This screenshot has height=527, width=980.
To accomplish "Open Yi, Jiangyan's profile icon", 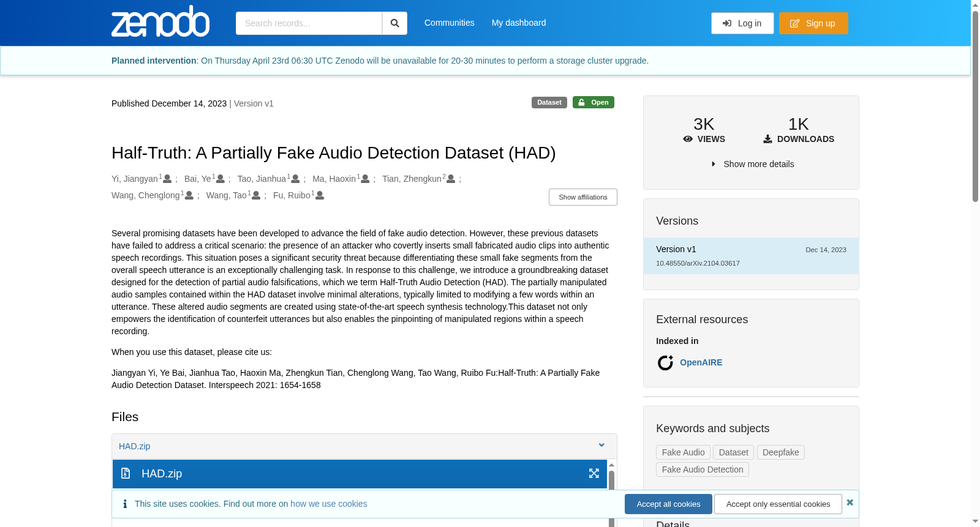I will (x=167, y=179).
